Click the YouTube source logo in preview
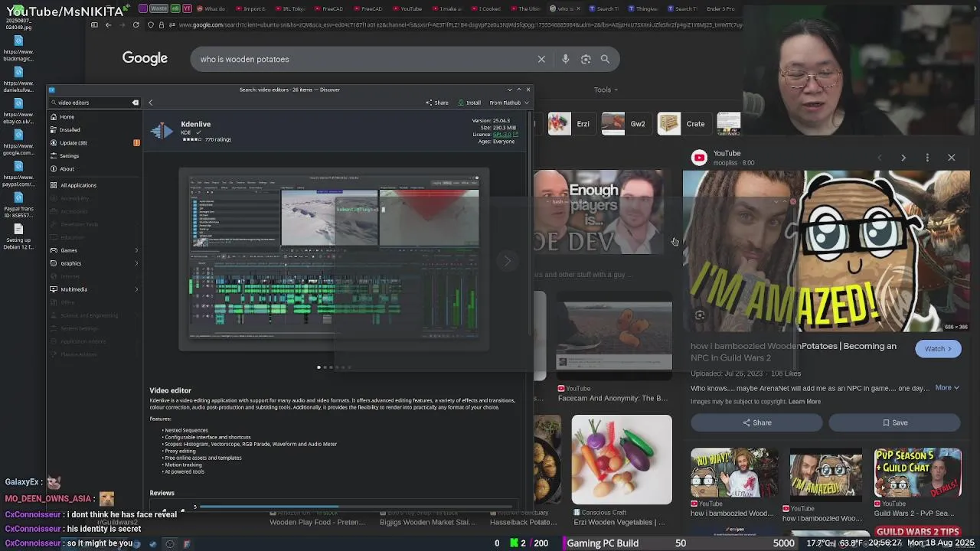 [699, 158]
